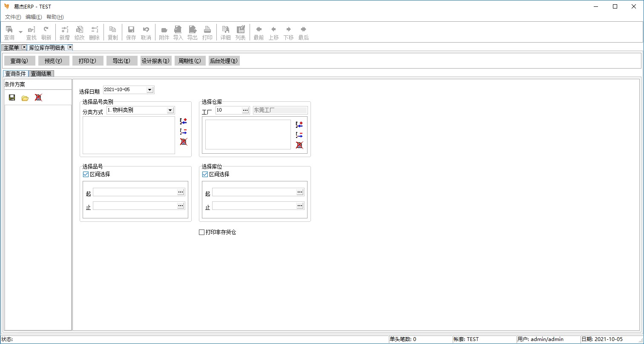Image resolution: width=644 pixels, height=344 pixels.
Task: Click the 选择品号 起 input field
Action: (x=135, y=192)
